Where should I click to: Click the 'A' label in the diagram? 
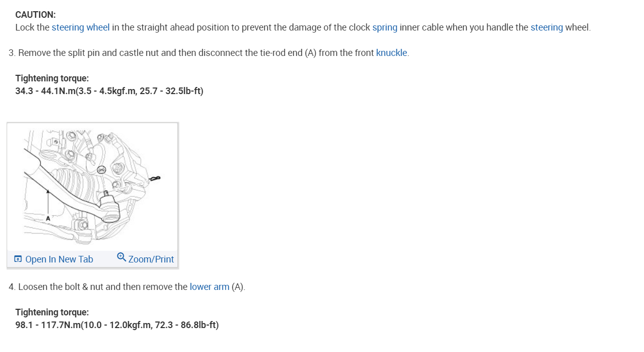coord(48,218)
